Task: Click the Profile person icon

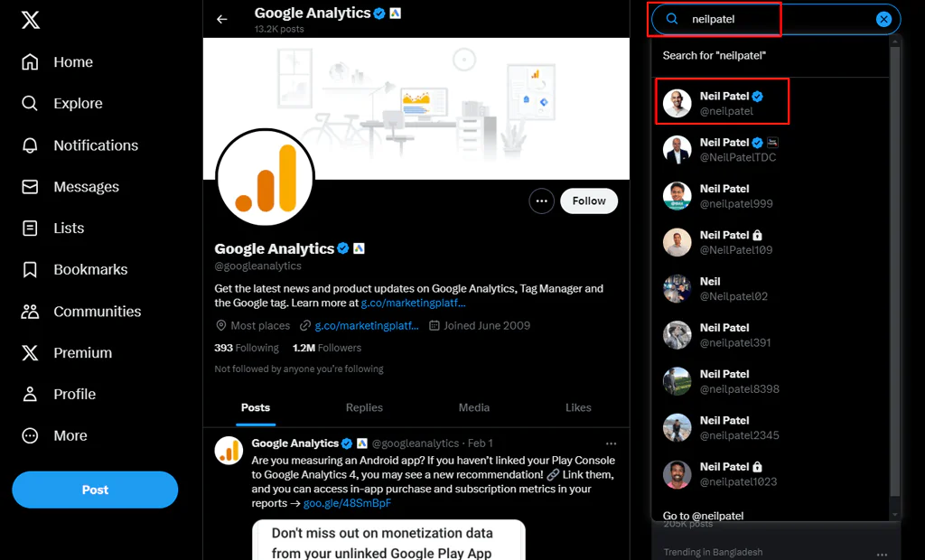Action: 30,394
